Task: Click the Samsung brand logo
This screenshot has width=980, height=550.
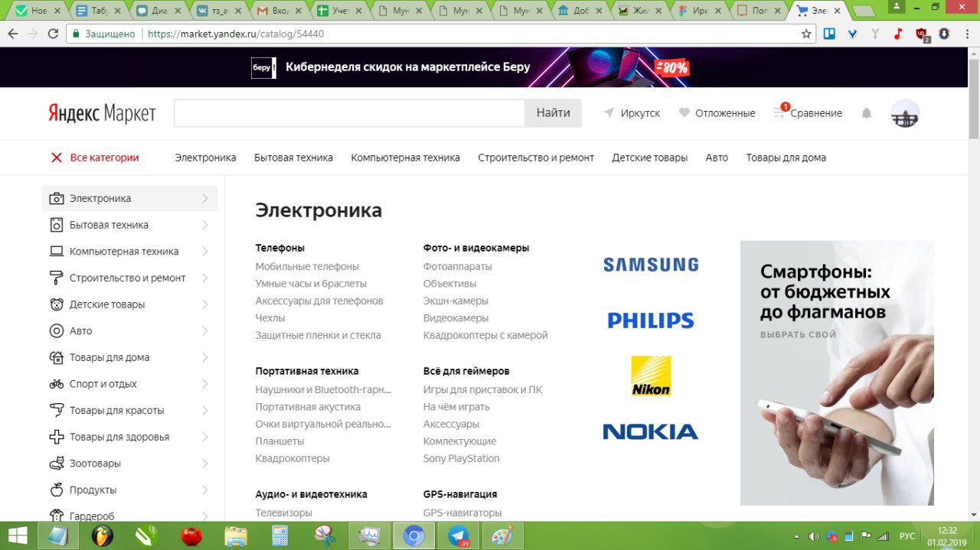Action: (651, 265)
